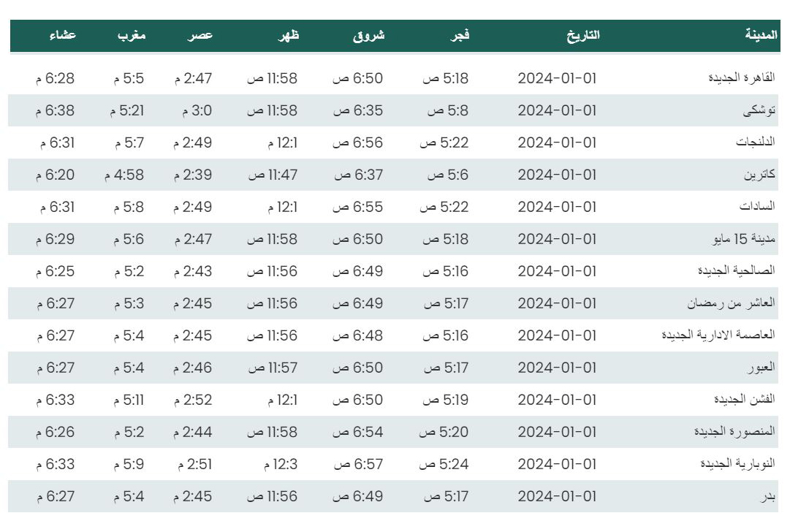
Task: Click the ظهر column header
Action: point(288,35)
